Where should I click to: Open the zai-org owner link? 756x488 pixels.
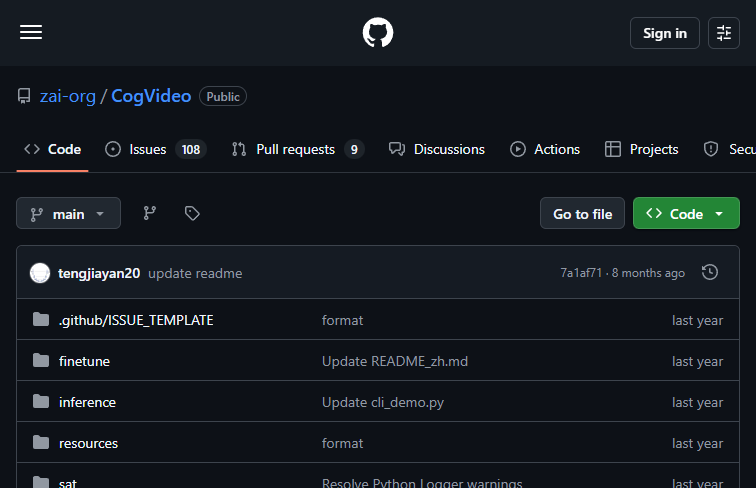(x=68, y=96)
